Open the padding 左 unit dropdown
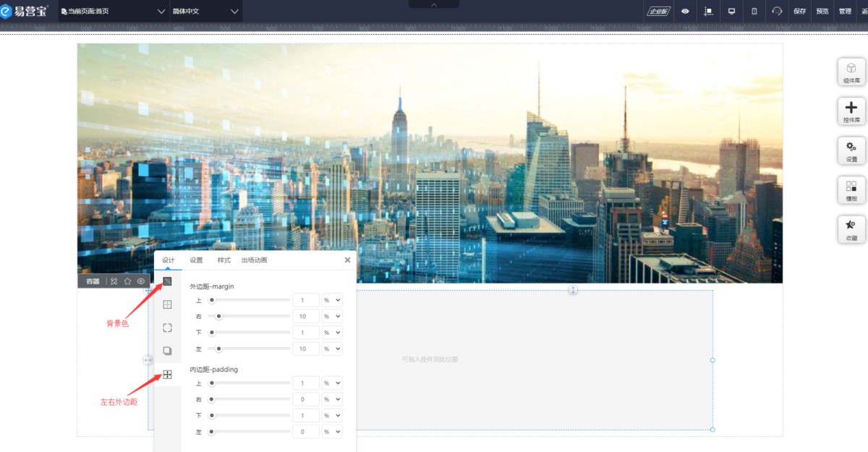 tap(332, 432)
